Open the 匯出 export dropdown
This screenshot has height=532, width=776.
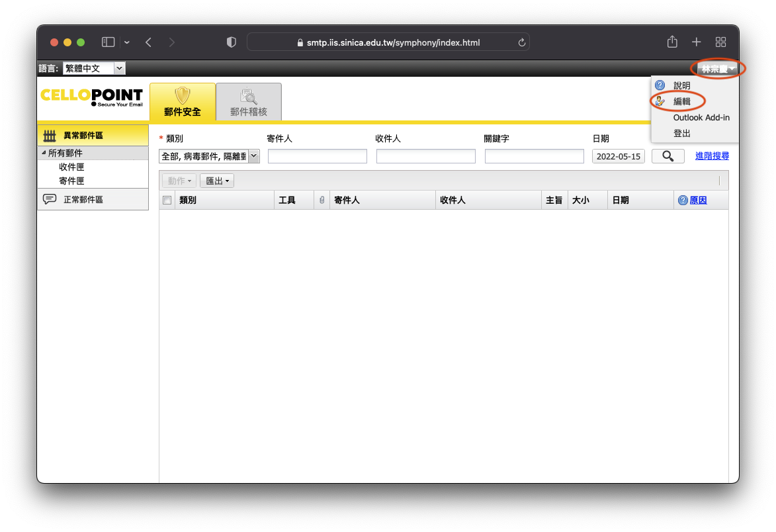click(x=217, y=181)
